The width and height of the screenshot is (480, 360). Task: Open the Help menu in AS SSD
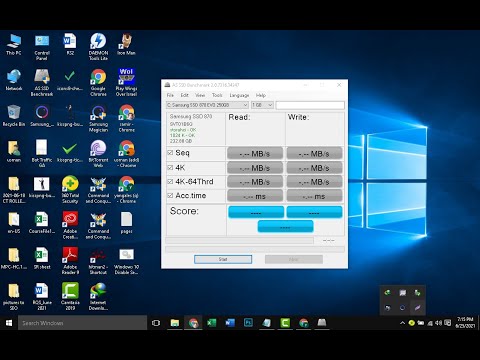click(x=261, y=95)
